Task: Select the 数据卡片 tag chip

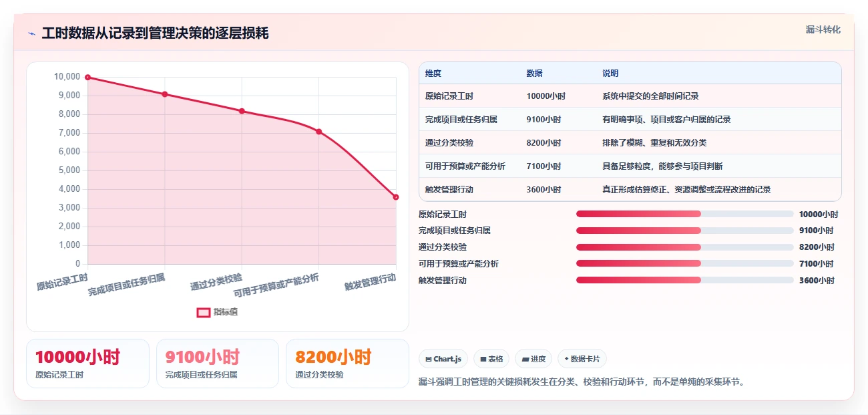Action: (582, 359)
